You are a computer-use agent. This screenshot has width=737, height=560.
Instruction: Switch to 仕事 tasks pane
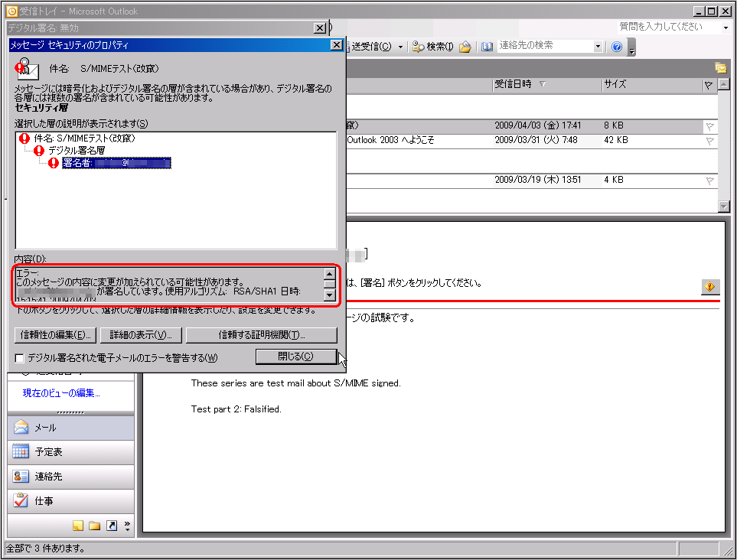coord(70,501)
